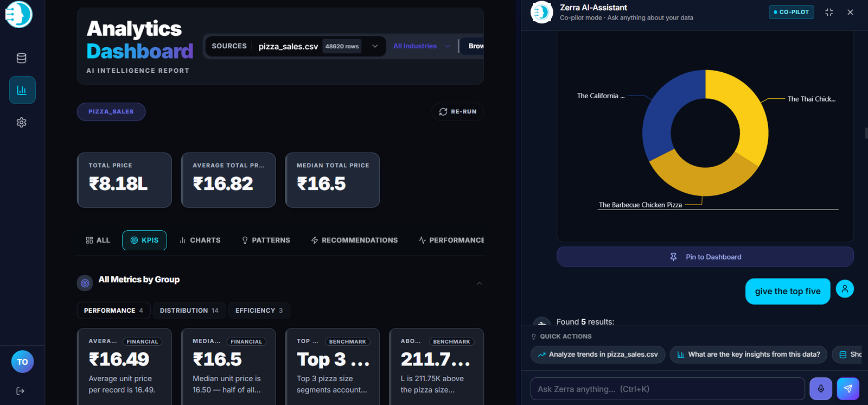
Task: Send the message with paper plane button
Action: [x=848, y=389]
